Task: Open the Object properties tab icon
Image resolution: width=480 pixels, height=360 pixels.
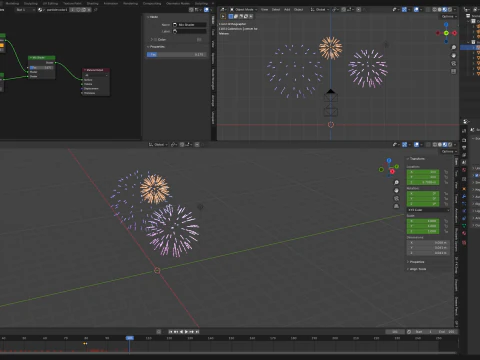Action: pos(464,189)
